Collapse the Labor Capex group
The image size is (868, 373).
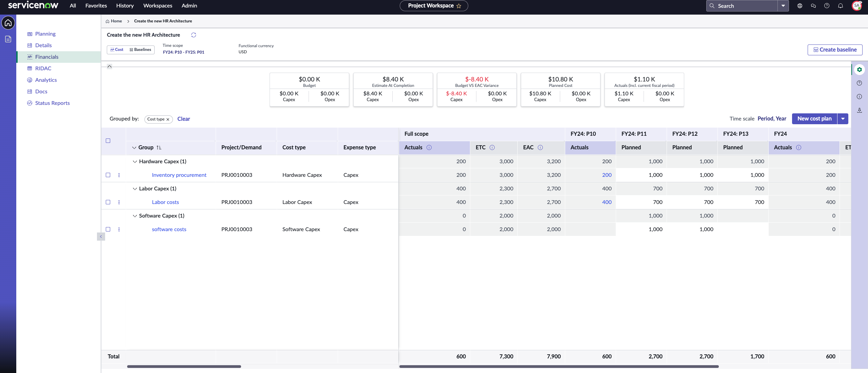point(135,189)
